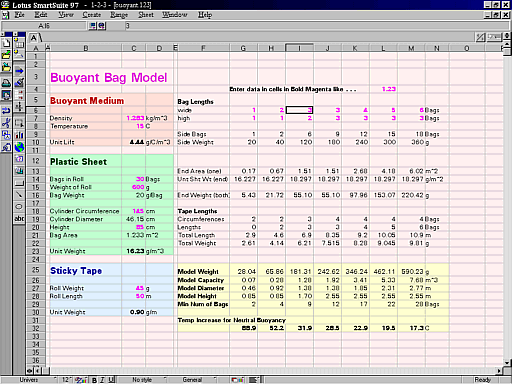Open the File menu

(19, 15)
